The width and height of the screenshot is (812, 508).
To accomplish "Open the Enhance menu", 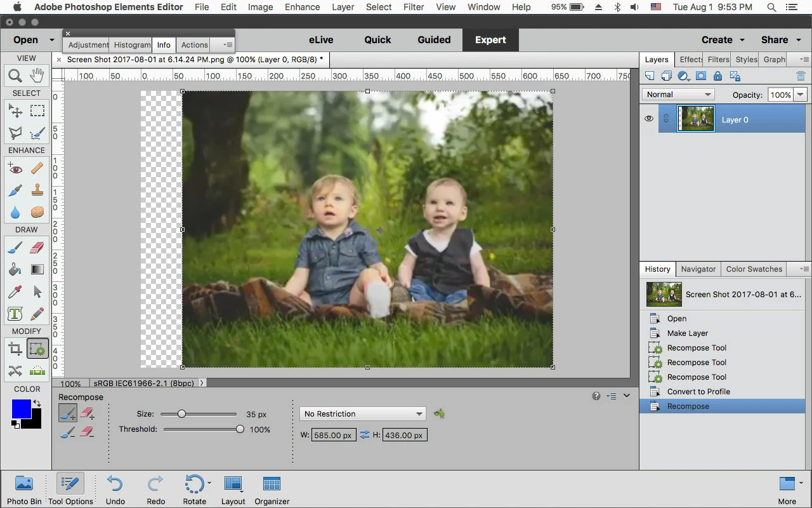I will pos(303,7).
